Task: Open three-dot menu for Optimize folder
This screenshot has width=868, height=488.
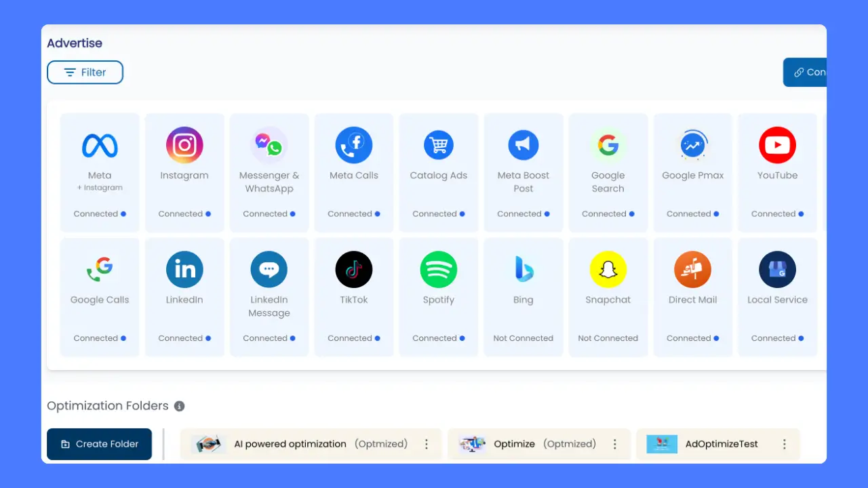Action: tap(615, 444)
